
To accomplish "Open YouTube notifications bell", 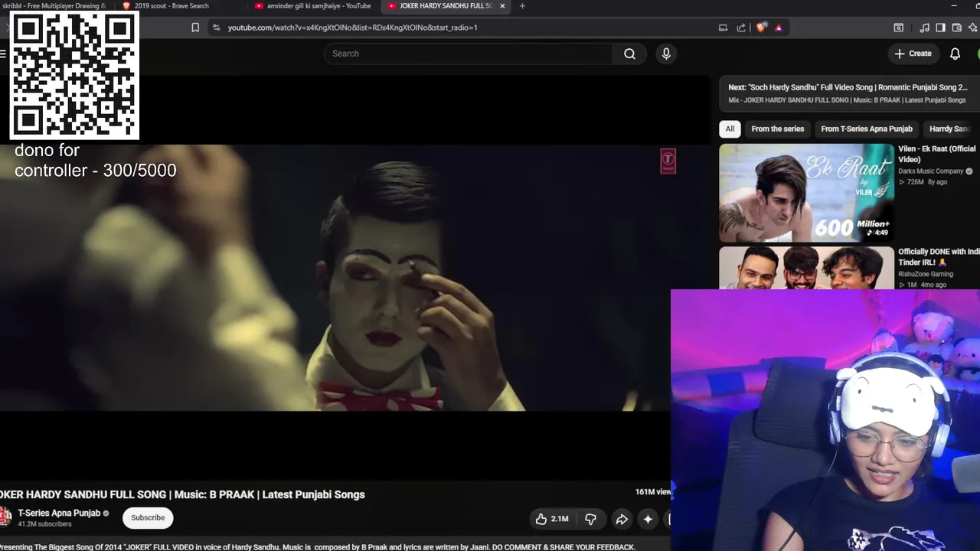I will pyautogui.click(x=955, y=54).
